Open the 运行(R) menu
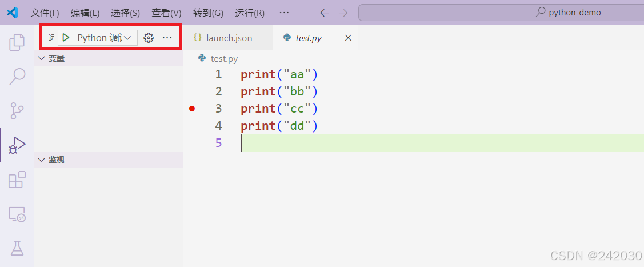Screen dimensions: 644x267 pos(250,13)
